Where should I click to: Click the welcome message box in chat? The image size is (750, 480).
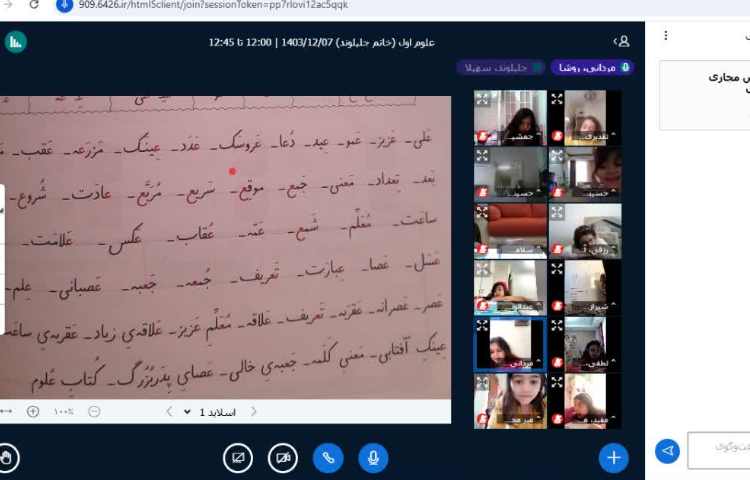coord(704,95)
